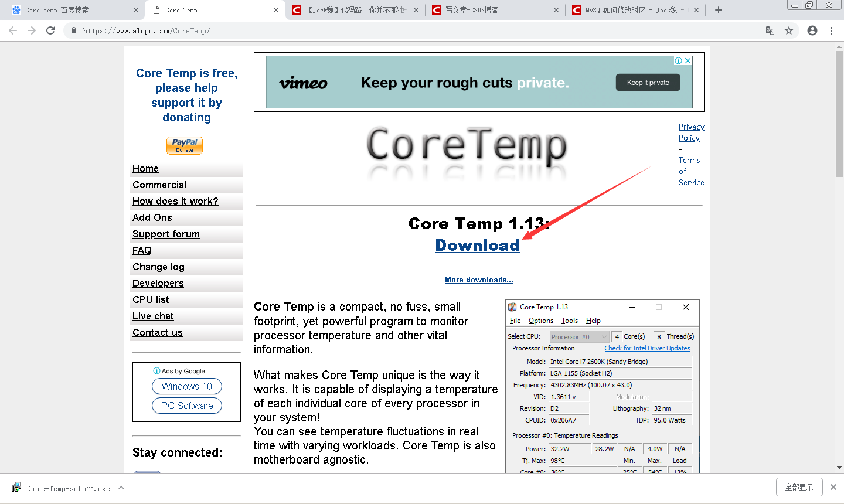The width and height of the screenshot is (844, 504).
Task: Click Keep it private in the Vimeo ad
Action: 648,82
